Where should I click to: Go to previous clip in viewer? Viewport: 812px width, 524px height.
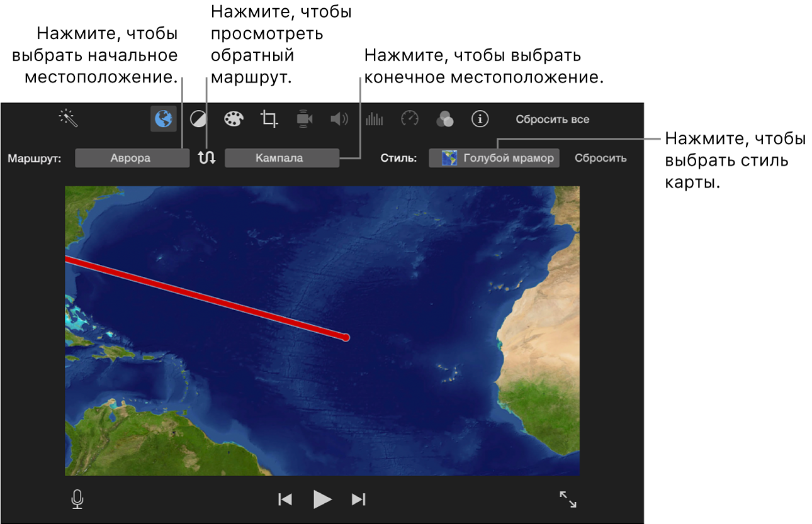[285, 499]
